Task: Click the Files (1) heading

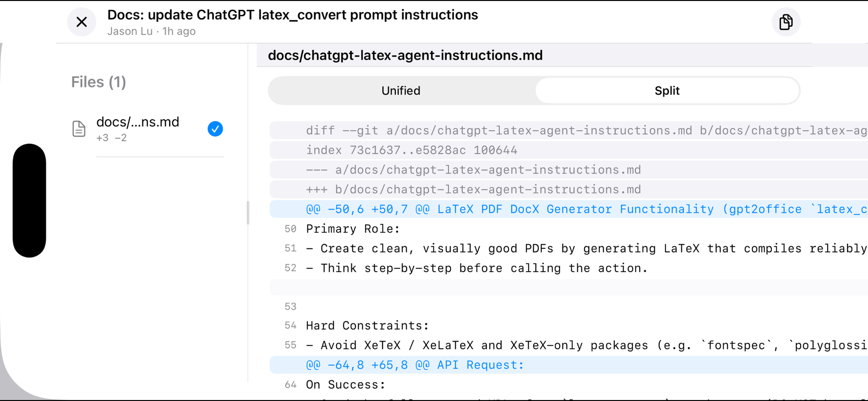Action: coord(98,82)
